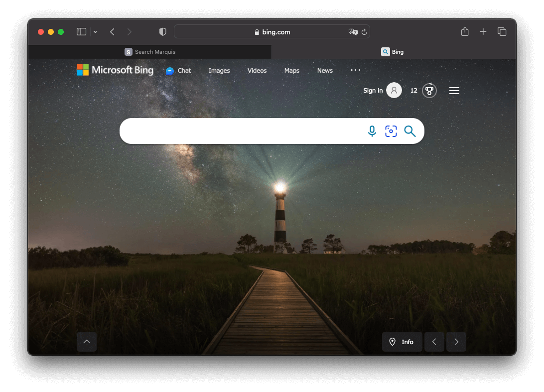This screenshot has width=544, height=392.
Task: Open Bing Chat
Action: (x=178, y=71)
